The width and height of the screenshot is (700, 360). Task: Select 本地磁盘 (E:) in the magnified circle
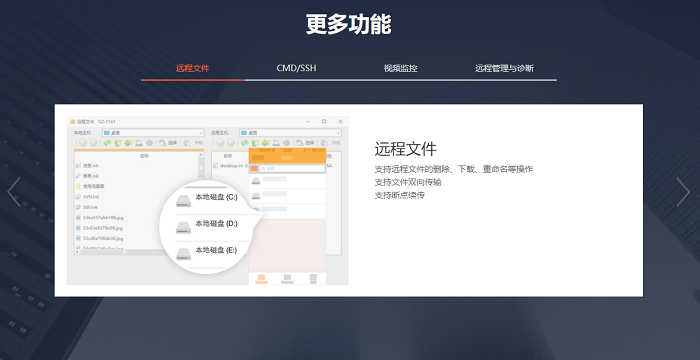pyautogui.click(x=216, y=250)
